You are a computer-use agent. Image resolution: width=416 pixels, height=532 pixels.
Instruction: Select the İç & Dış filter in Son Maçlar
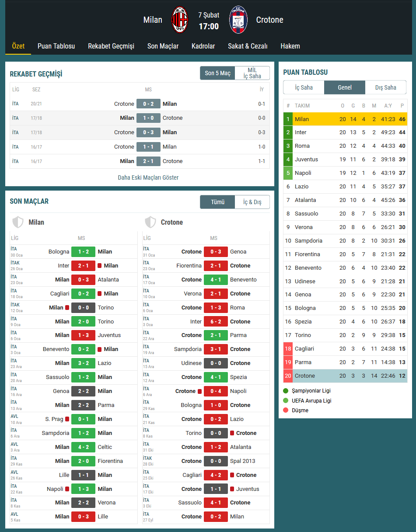(252, 202)
